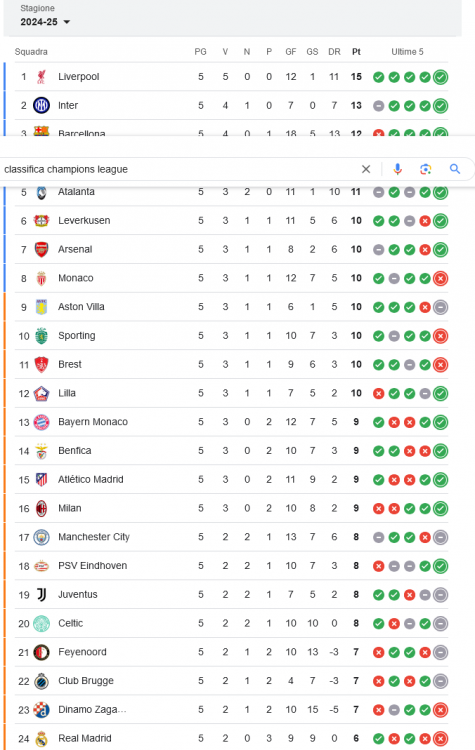Click the Bayern Monaco crest
The image size is (475, 750).
click(42, 422)
